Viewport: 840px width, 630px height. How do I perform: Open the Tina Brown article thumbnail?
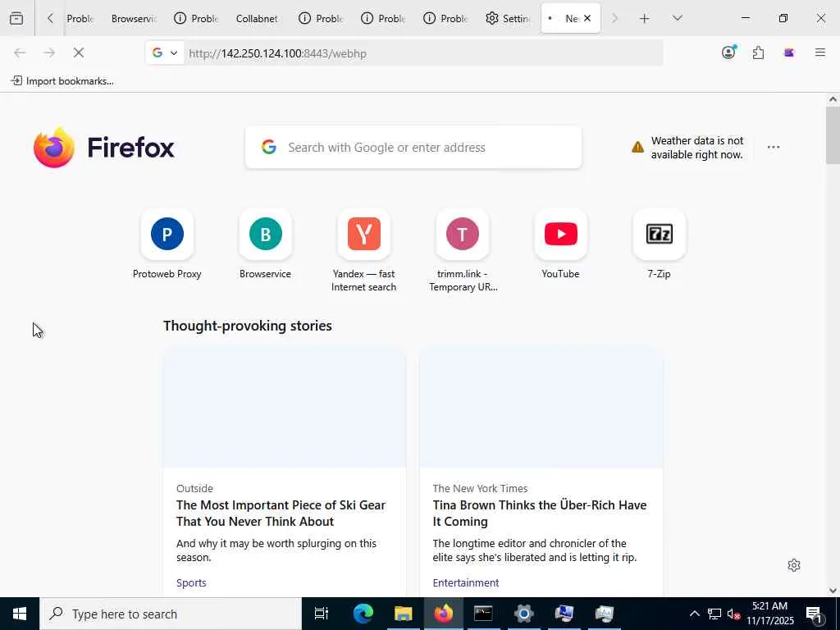tap(541, 407)
